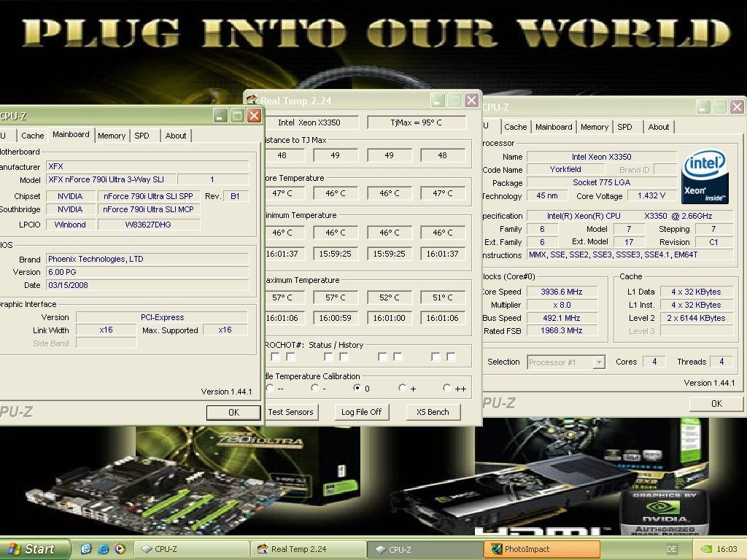Tick the PROCHOT Status checkbox for the third core
The width and height of the screenshot is (747, 560).
click(x=382, y=356)
